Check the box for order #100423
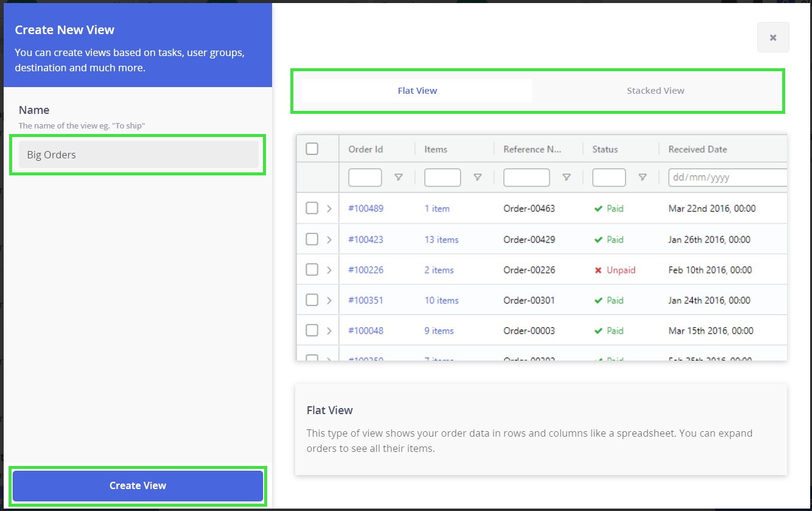The height and width of the screenshot is (511, 812). click(312, 239)
